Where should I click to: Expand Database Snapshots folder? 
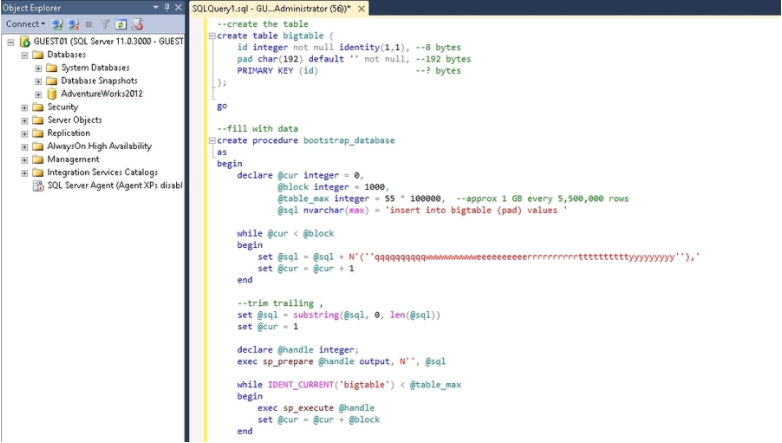pyautogui.click(x=38, y=81)
